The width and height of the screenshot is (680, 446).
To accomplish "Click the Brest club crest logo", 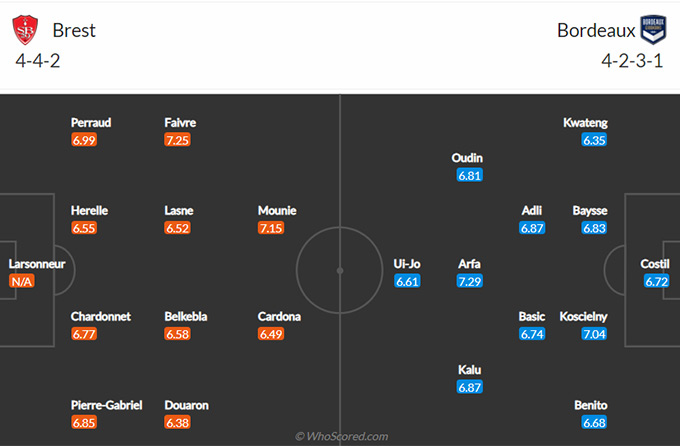I will (x=25, y=30).
